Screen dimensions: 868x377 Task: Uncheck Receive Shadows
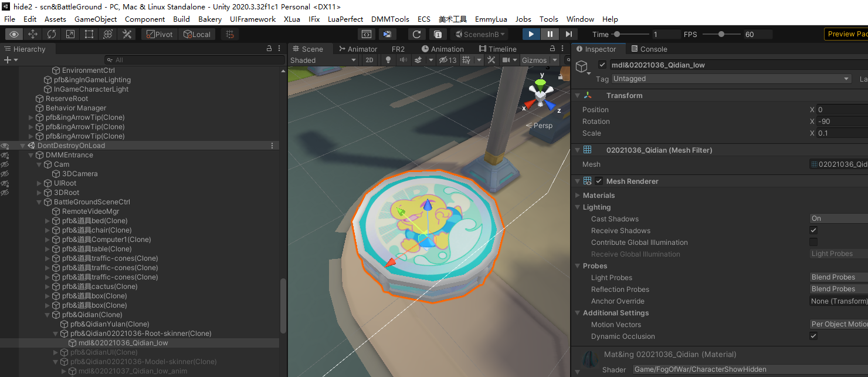[813, 230]
